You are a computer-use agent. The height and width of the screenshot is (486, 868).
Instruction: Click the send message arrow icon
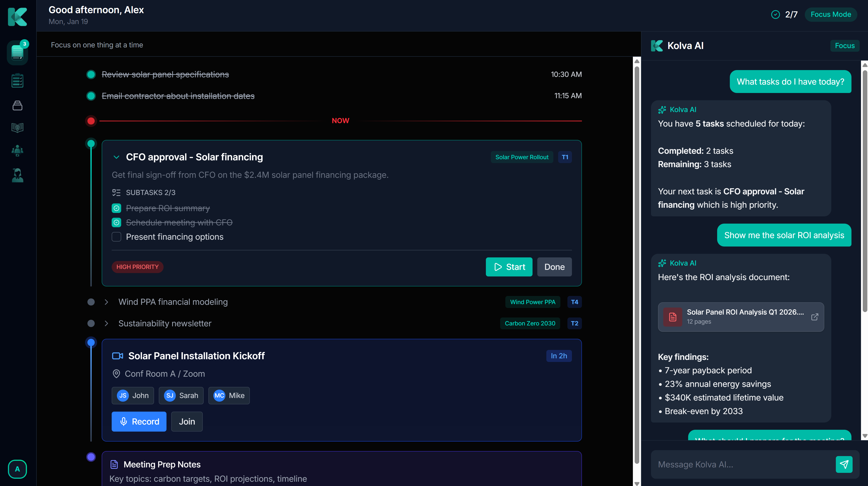tap(844, 464)
